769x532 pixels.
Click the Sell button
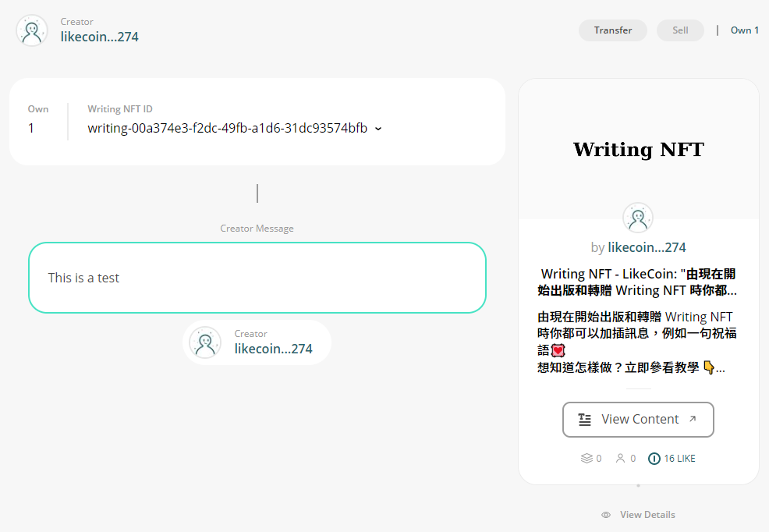680,30
